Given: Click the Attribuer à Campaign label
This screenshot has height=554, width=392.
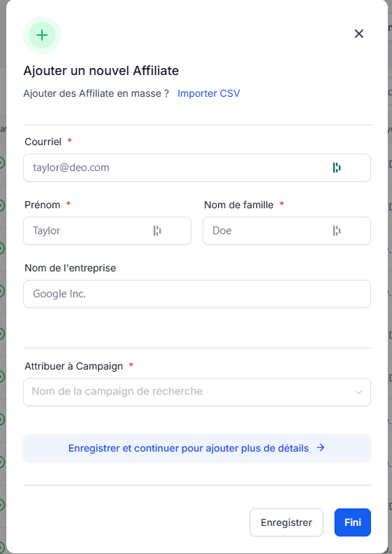Looking at the screenshot, I should [74, 366].
